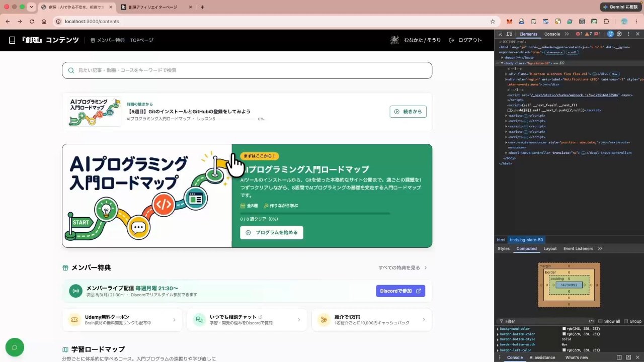
Task: Select the DevTools inspect element picker icon
Action: [x=500, y=34]
